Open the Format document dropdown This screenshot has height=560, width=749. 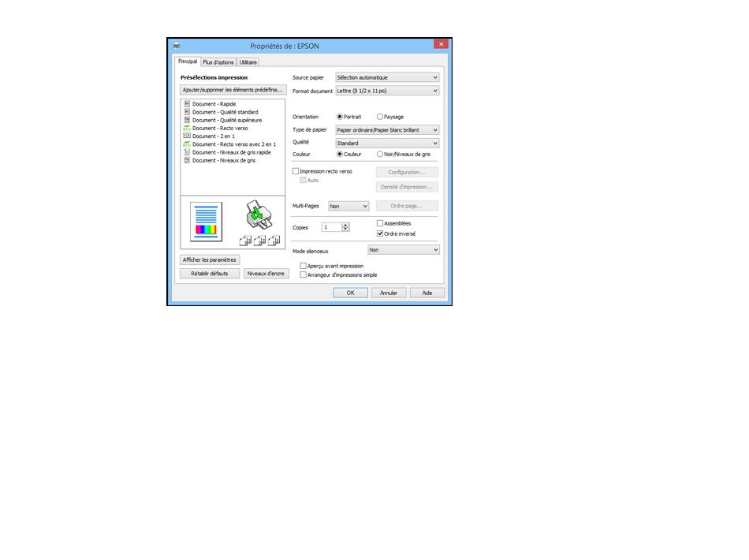pos(387,90)
